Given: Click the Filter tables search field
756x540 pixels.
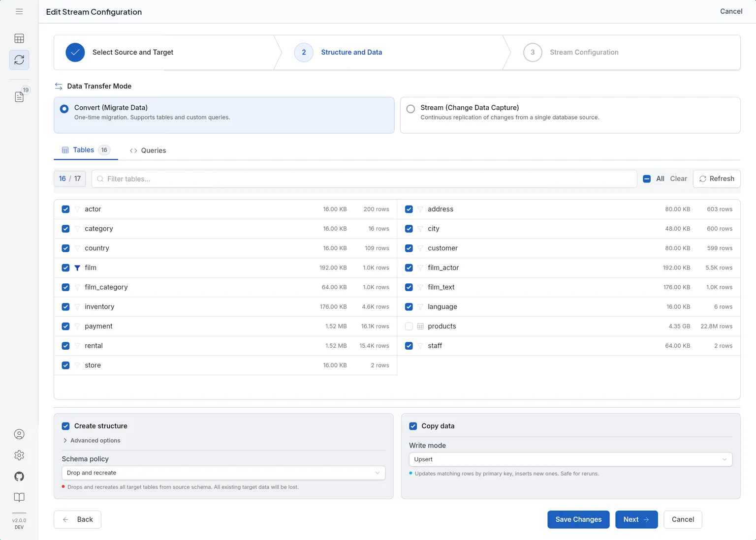Looking at the screenshot, I should click(x=364, y=179).
